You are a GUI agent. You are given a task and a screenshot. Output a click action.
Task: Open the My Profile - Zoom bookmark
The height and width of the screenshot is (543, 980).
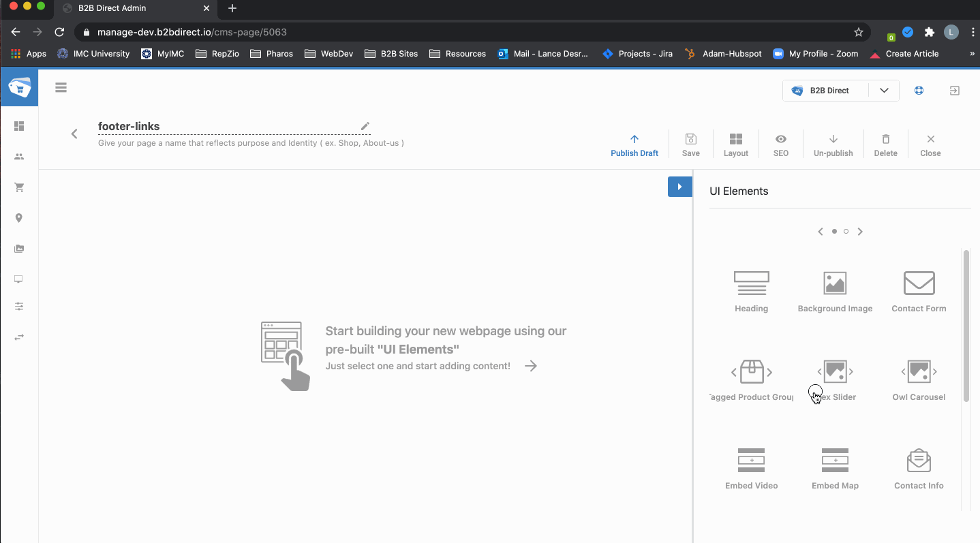[815, 54]
